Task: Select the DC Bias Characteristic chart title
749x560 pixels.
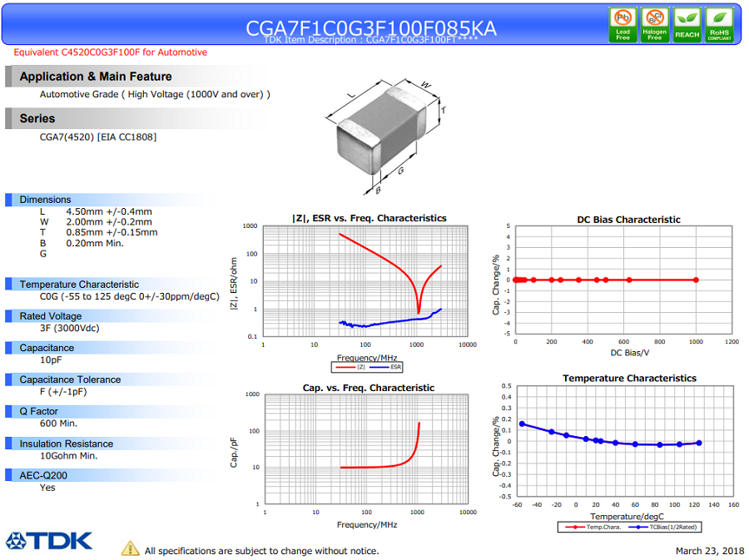Action: pos(628,220)
